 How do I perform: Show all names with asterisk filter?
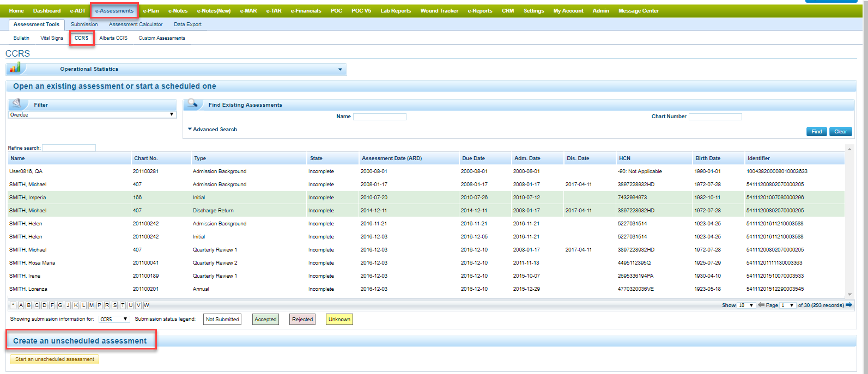(13, 305)
